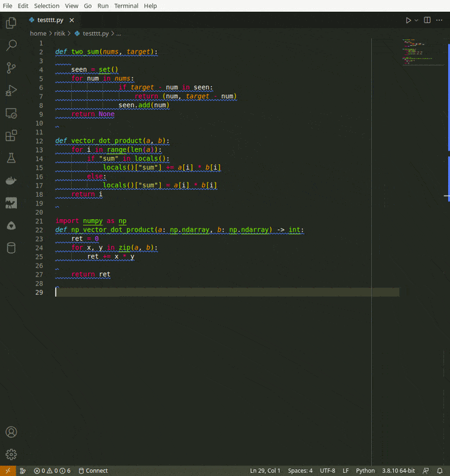
Task: Open the Search view icon
Action: point(11,46)
